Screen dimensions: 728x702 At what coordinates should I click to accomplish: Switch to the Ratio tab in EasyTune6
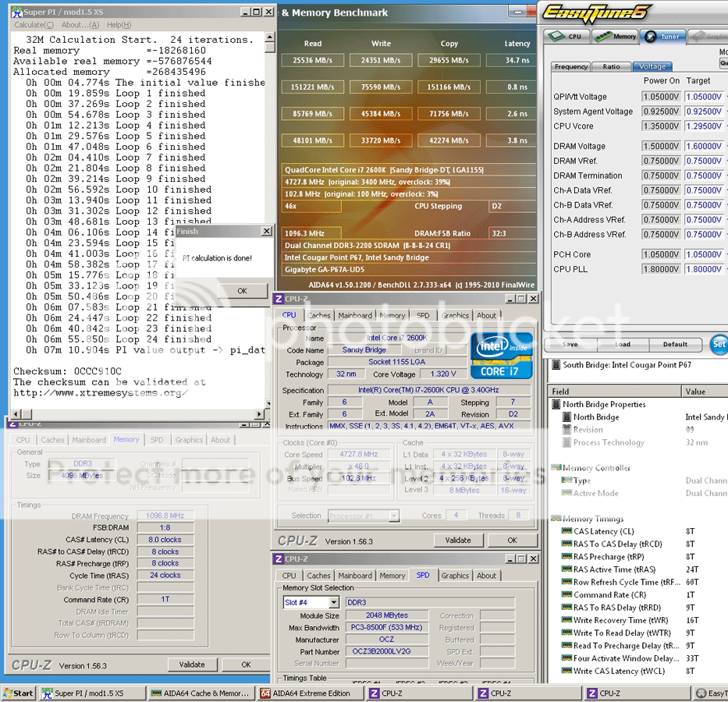click(x=611, y=67)
